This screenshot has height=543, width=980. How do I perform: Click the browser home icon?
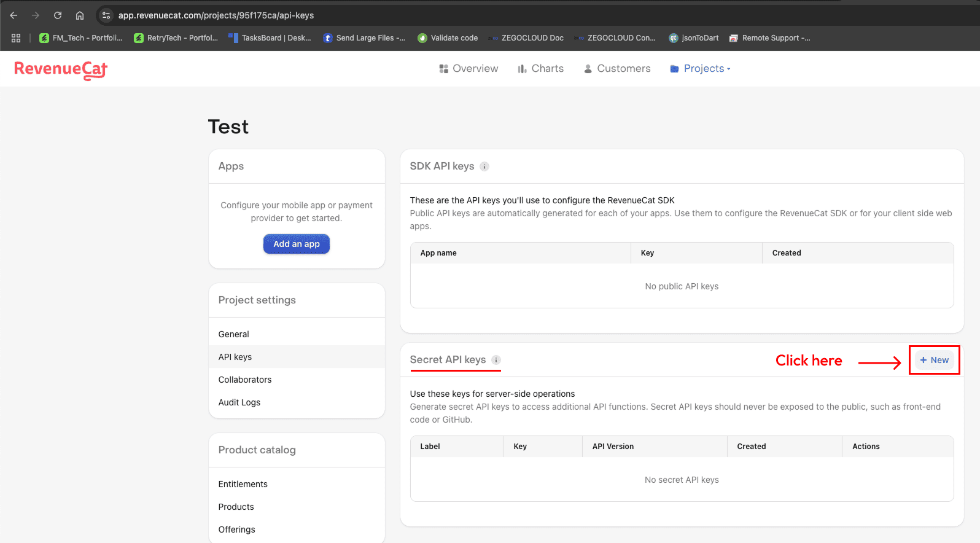80,15
